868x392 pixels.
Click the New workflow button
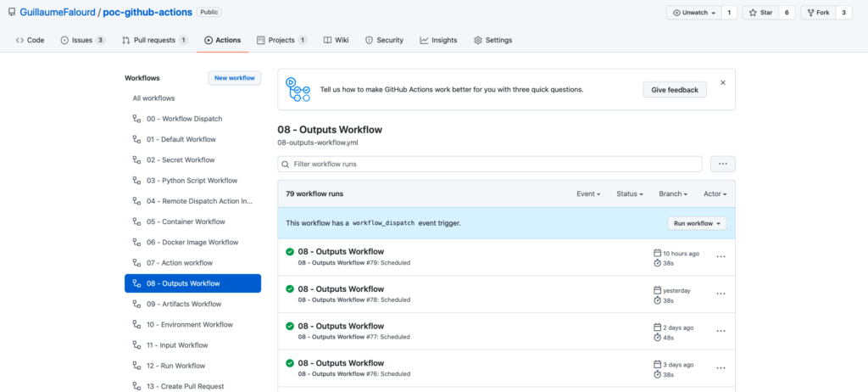pos(235,78)
